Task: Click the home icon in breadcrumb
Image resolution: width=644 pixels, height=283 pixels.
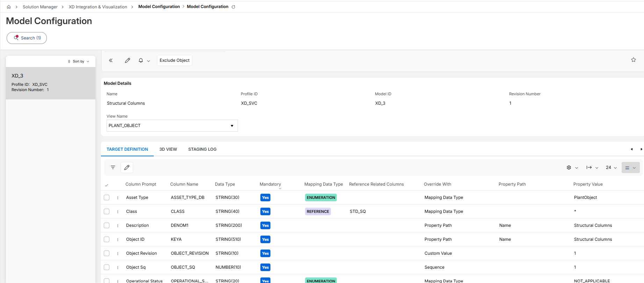Action: [9, 7]
